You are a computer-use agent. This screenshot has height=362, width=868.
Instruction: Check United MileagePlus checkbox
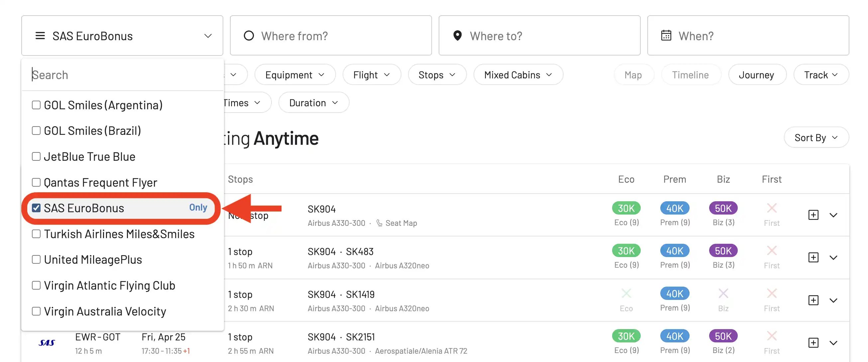tap(36, 260)
